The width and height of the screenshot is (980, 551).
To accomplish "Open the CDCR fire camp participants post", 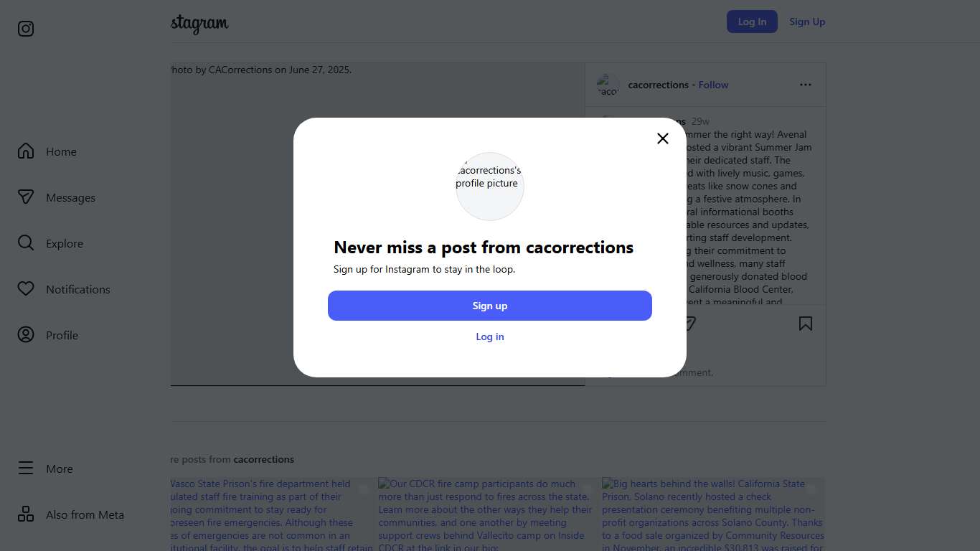I will pyautogui.click(x=486, y=514).
